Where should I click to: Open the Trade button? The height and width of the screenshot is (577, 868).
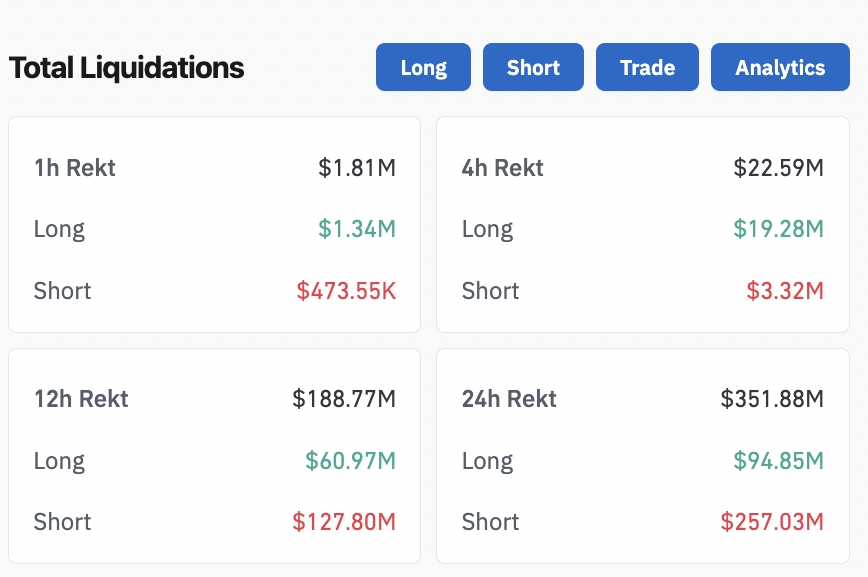tap(647, 68)
